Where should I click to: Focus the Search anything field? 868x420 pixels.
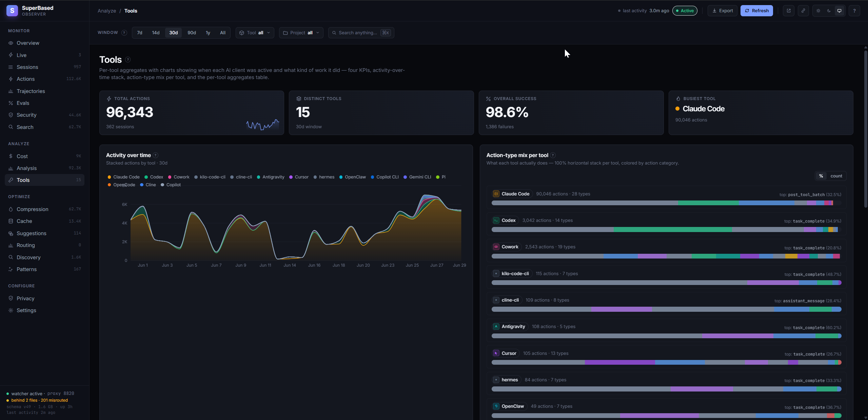[361, 33]
